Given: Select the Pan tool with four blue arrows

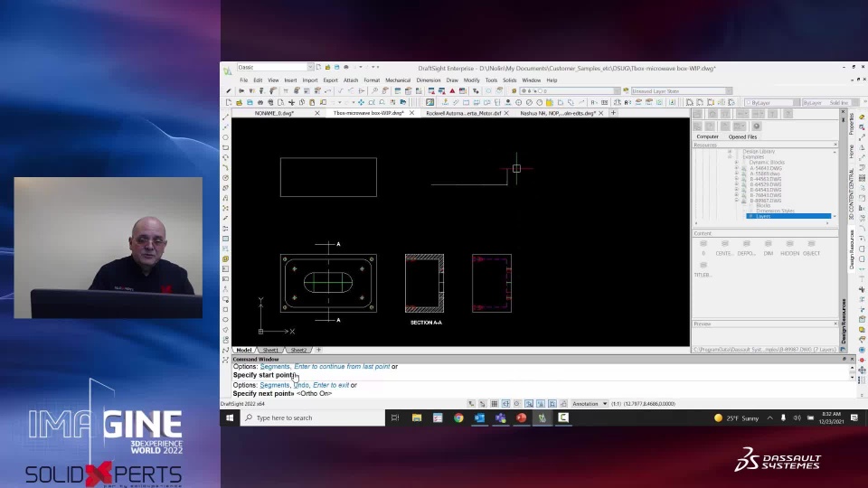Looking at the screenshot, I should click(361, 102).
